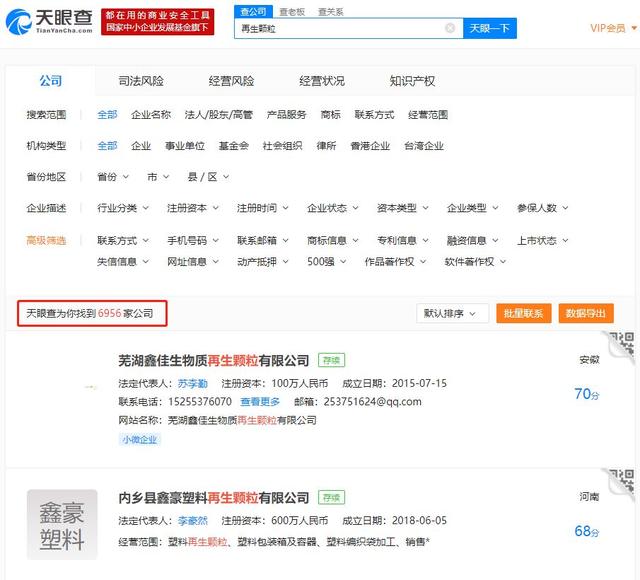Open the 市 dropdown

pos(158,177)
